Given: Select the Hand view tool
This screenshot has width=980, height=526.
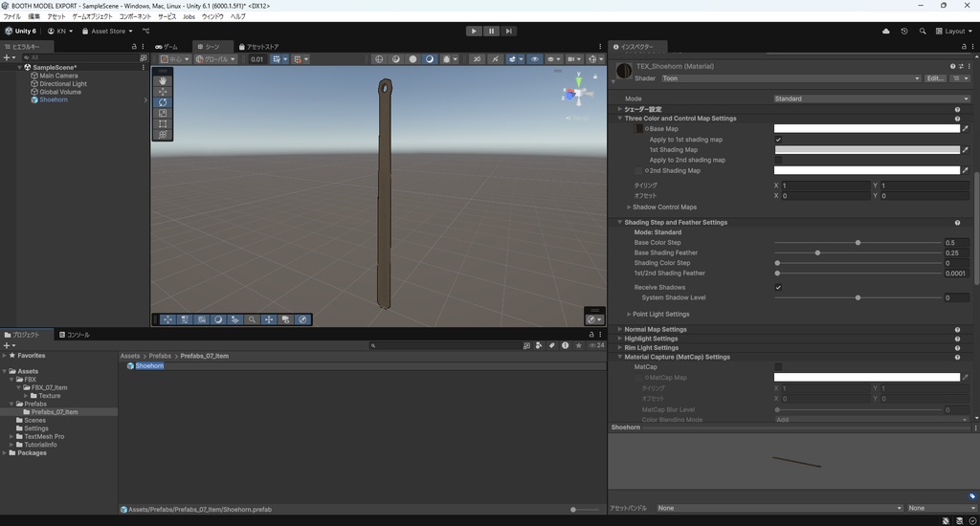Looking at the screenshot, I should pyautogui.click(x=163, y=80).
